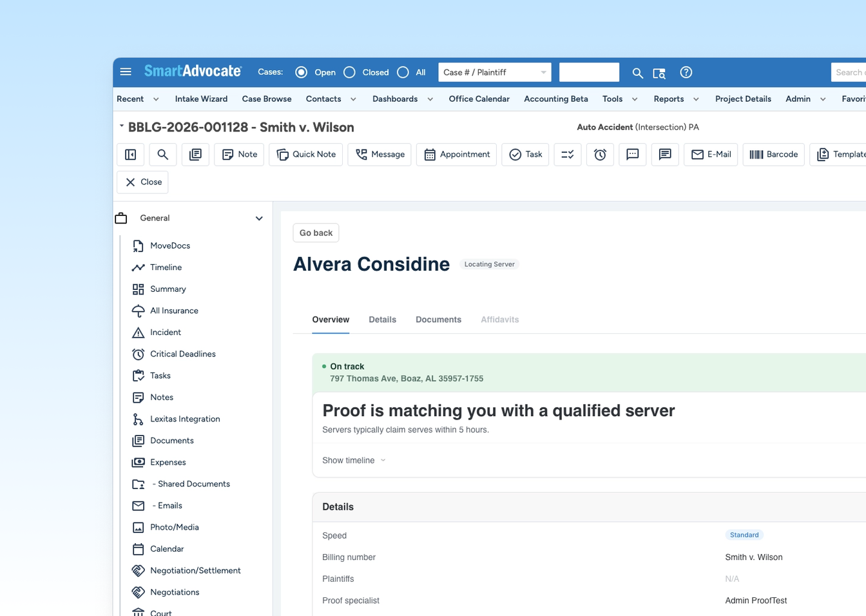Click the E-Mail button

(711, 155)
